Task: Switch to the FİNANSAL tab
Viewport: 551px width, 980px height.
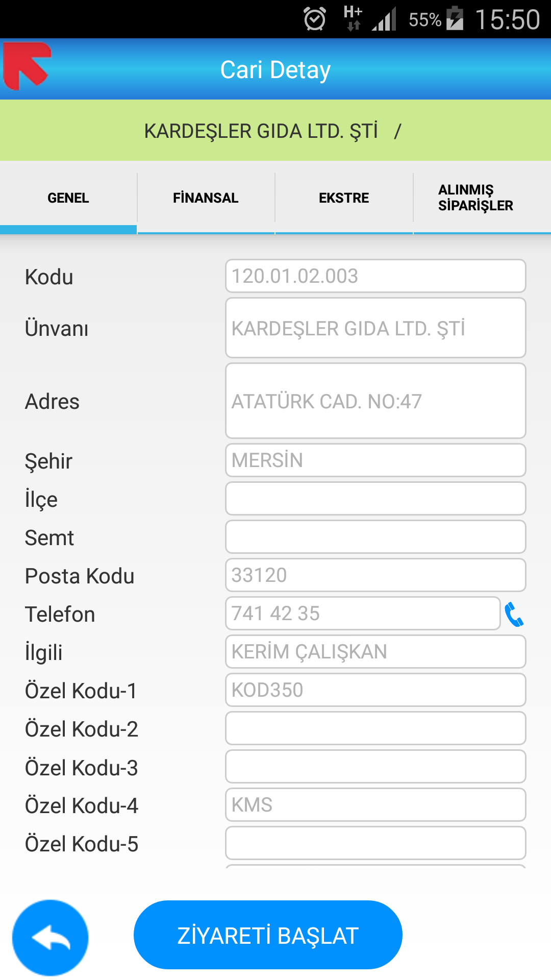Action: tap(206, 198)
